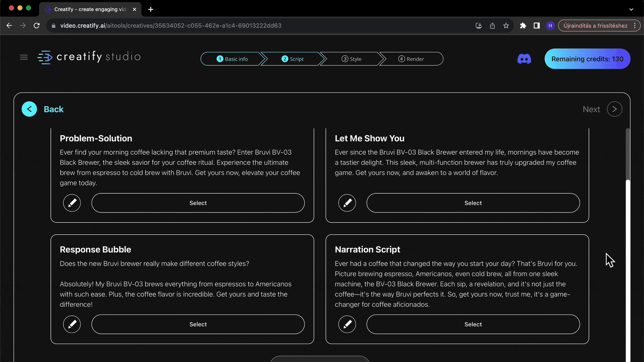Screen dimensions: 644x362
Task: Click the Let Me Show You heading
Action: [x=370, y=138]
